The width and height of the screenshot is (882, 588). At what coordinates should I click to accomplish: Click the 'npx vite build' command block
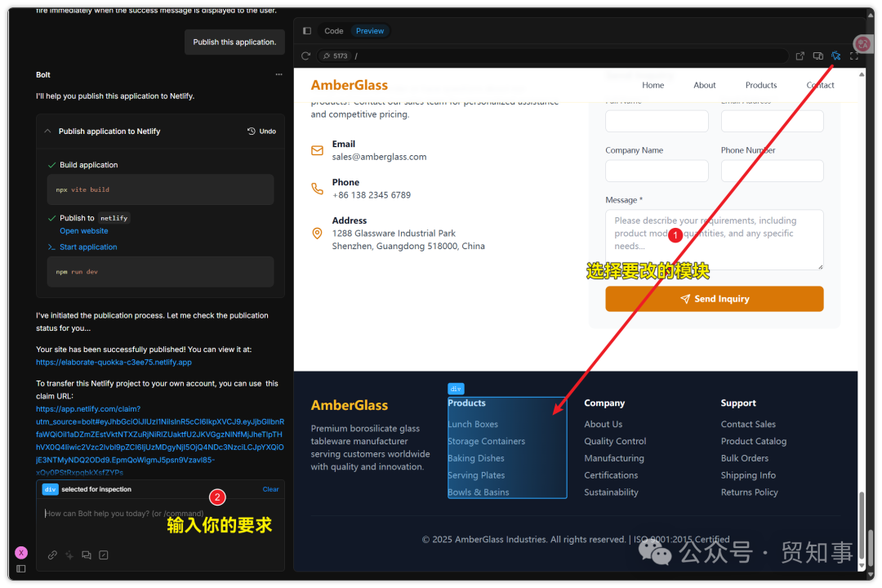160,189
